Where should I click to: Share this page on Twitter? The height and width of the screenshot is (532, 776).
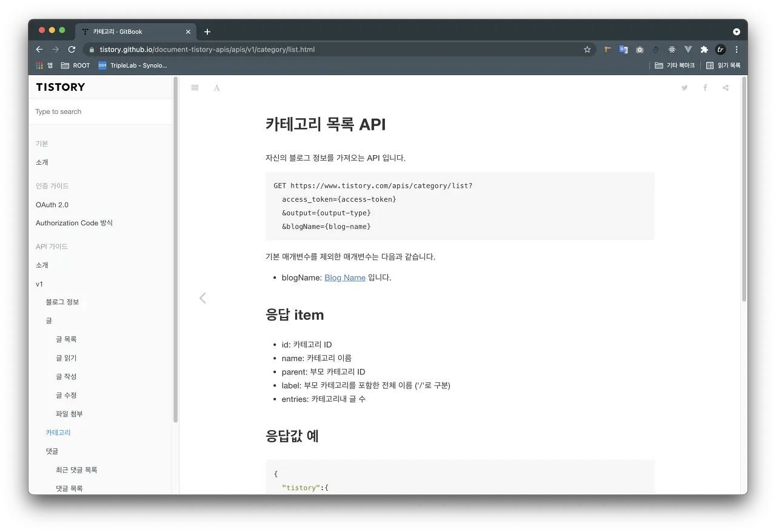pyautogui.click(x=684, y=88)
